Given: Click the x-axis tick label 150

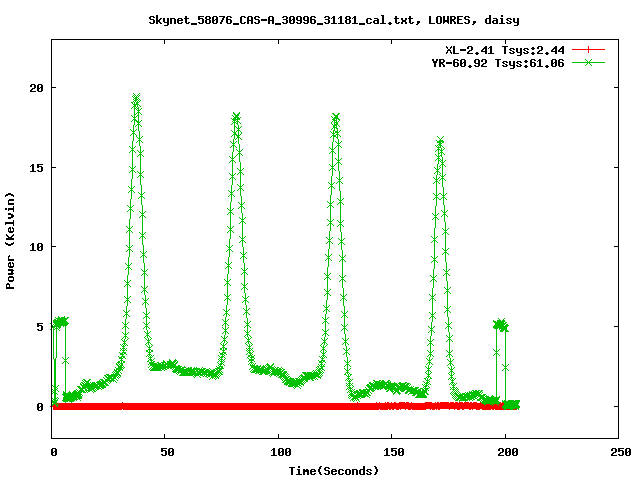Looking at the screenshot, I should (394, 452).
